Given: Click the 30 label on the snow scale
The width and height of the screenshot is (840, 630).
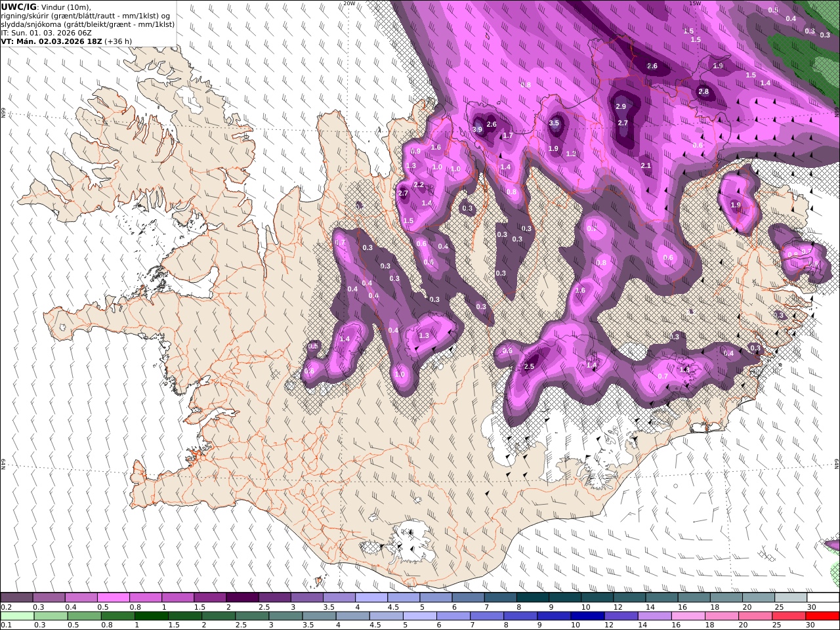Looking at the screenshot, I should 811,607.
